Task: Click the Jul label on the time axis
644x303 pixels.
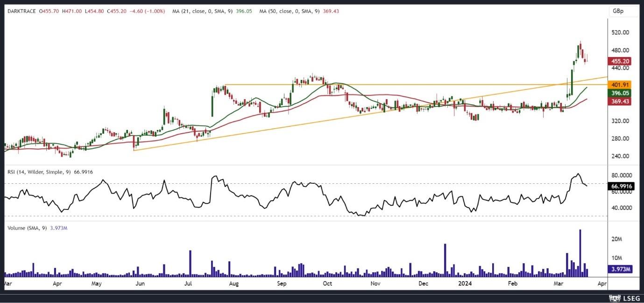Action: click(188, 283)
